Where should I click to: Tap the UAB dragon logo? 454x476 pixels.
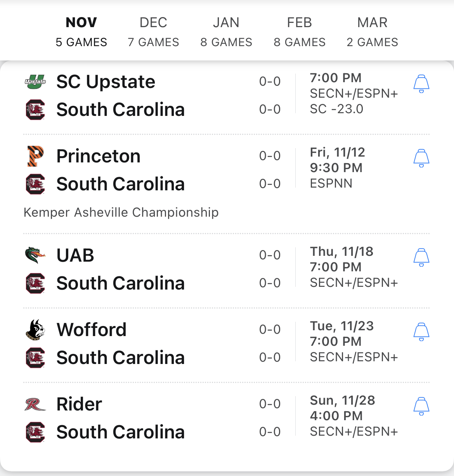[x=35, y=255]
